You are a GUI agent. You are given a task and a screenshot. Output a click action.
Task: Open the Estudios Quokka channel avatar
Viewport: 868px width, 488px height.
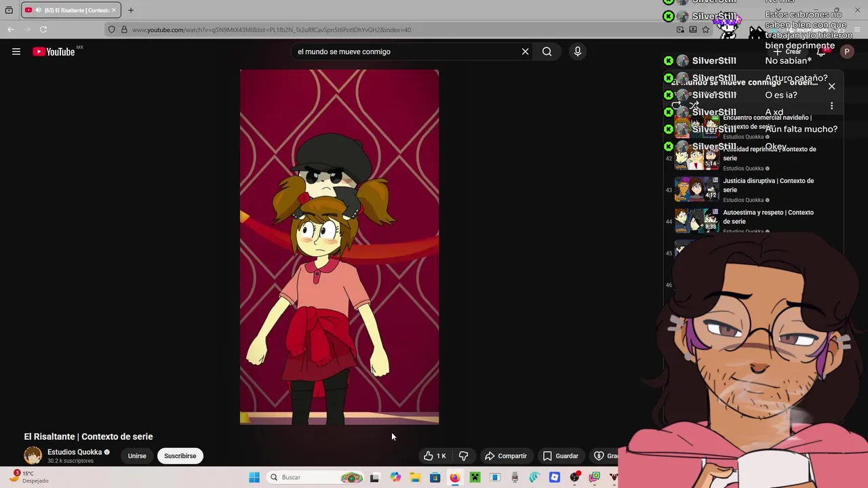(33, 455)
